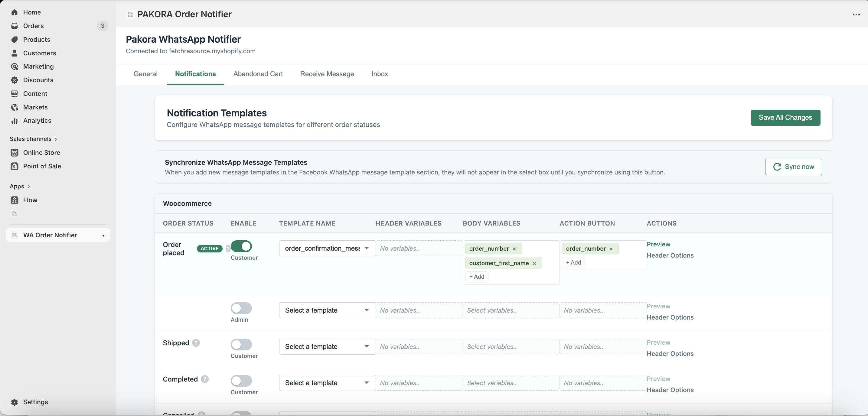Remove order_number from Body Variables
868x416 pixels.
tap(514, 249)
